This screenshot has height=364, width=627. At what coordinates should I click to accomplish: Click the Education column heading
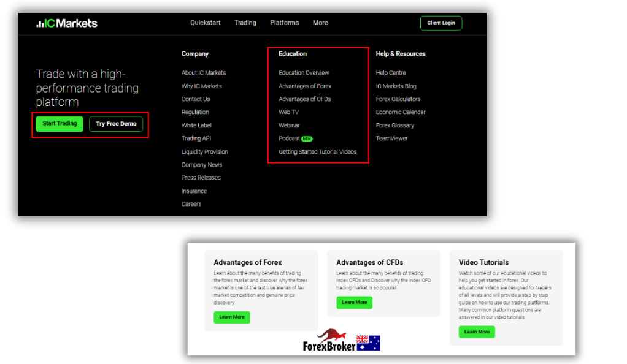pyautogui.click(x=293, y=53)
